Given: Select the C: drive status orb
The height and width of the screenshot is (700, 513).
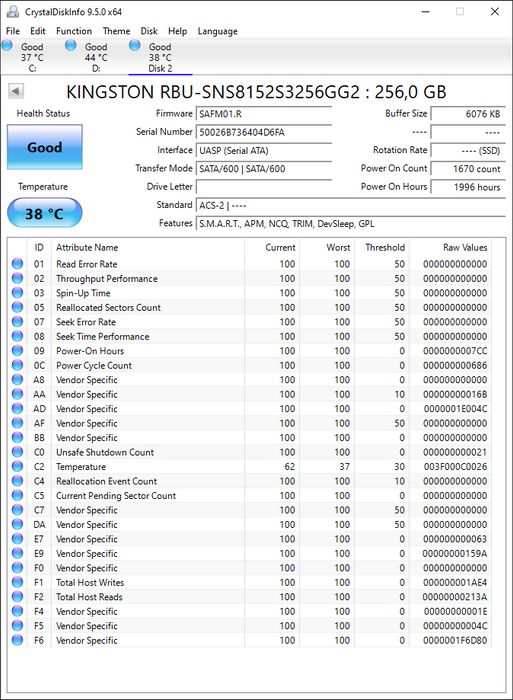Looking at the screenshot, I should pyautogui.click(x=7, y=46).
